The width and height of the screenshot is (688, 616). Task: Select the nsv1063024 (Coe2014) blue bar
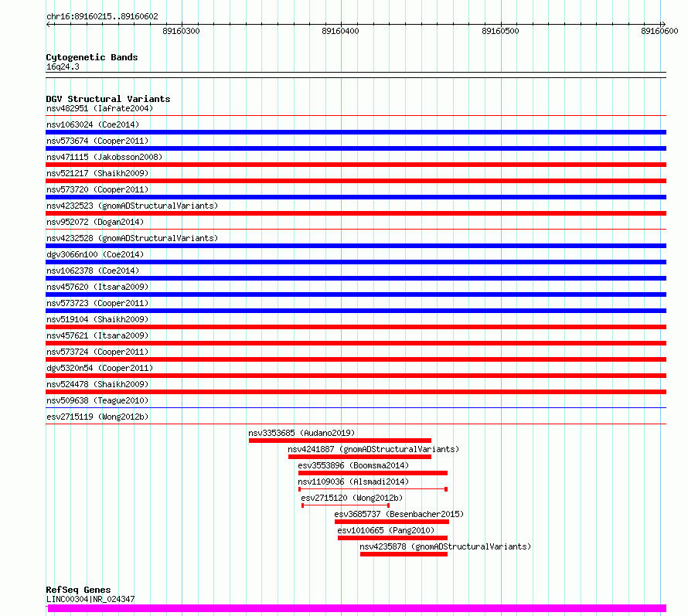tap(356, 132)
